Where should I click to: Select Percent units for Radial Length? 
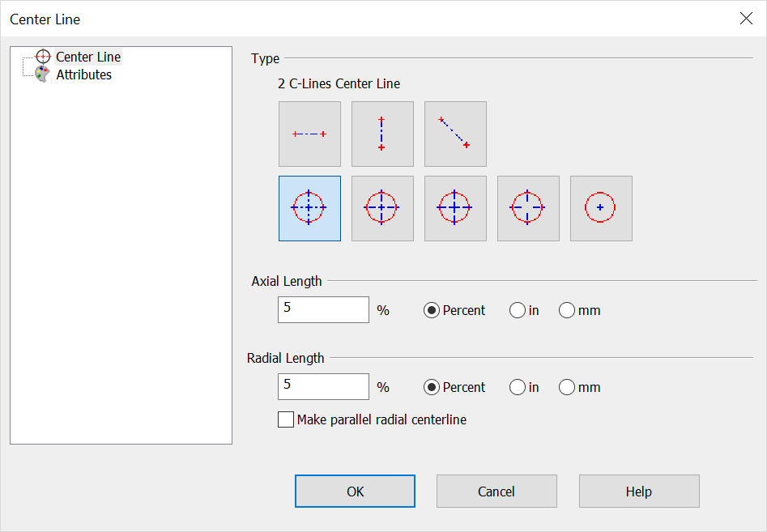point(429,387)
